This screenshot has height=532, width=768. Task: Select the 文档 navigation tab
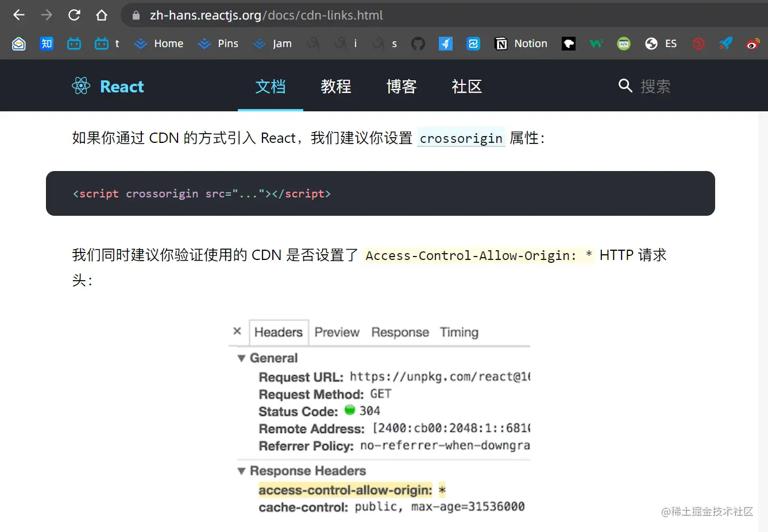coord(271,87)
